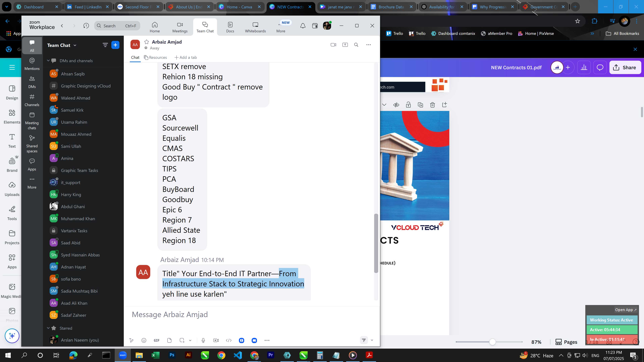Open Photoshop from Windows taskbar
The height and width of the screenshot is (362, 644).
pyautogui.click(x=172, y=355)
